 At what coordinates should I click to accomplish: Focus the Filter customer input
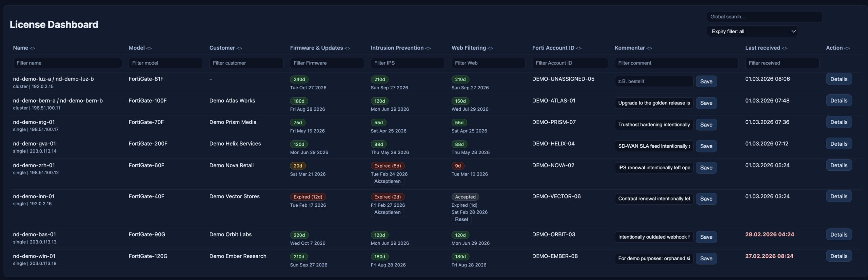tap(246, 63)
